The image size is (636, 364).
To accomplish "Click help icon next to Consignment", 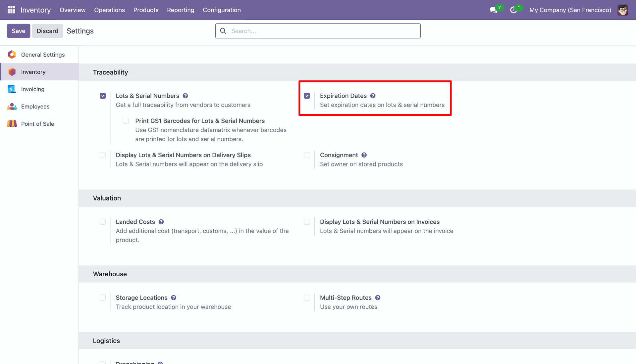I will click(x=364, y=155).
